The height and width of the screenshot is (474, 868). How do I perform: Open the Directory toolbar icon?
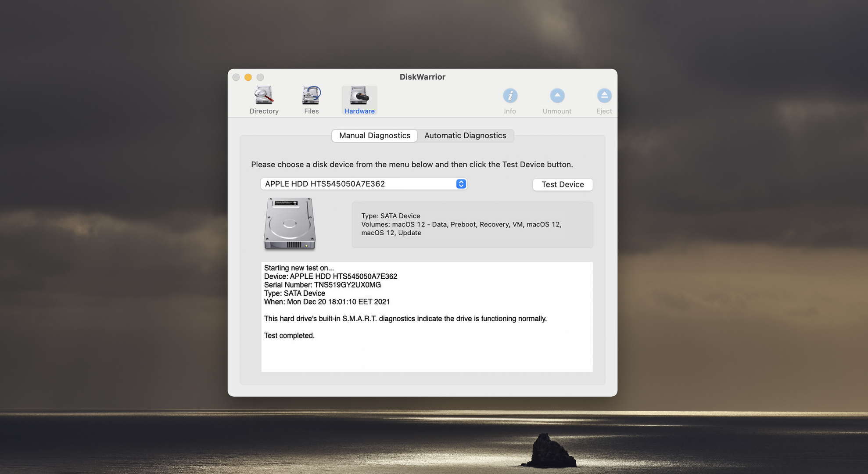[x=264, y=100]
